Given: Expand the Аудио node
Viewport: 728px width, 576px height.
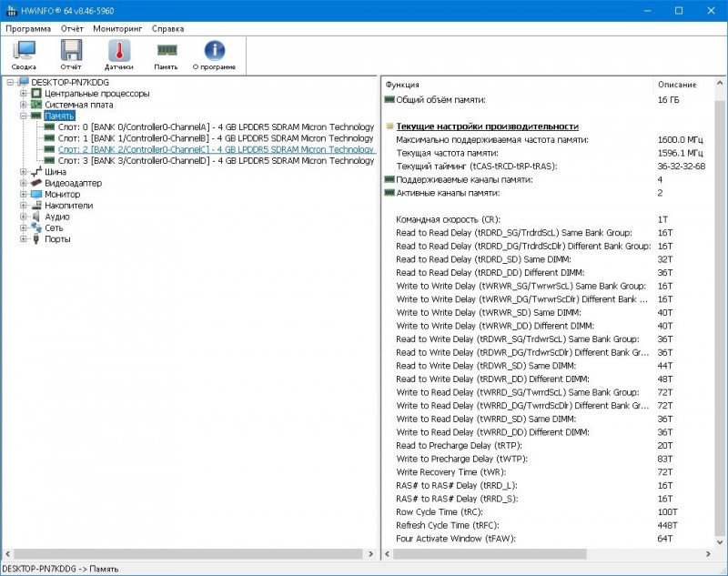Looking at the screenshot, I should click(24, 217).
